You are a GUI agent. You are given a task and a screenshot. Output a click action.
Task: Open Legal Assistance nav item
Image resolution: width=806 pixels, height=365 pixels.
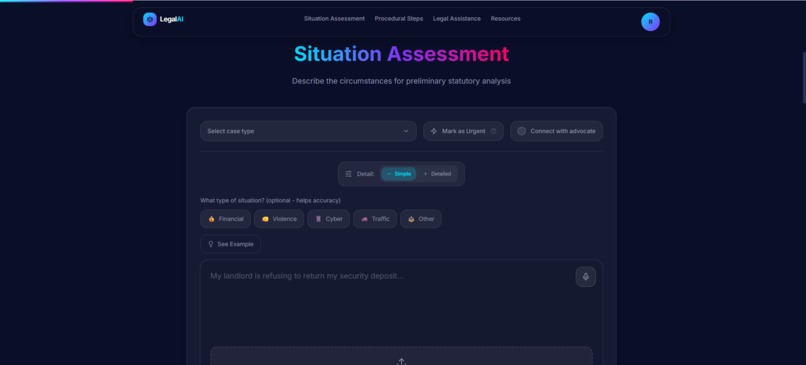(457, 19)
